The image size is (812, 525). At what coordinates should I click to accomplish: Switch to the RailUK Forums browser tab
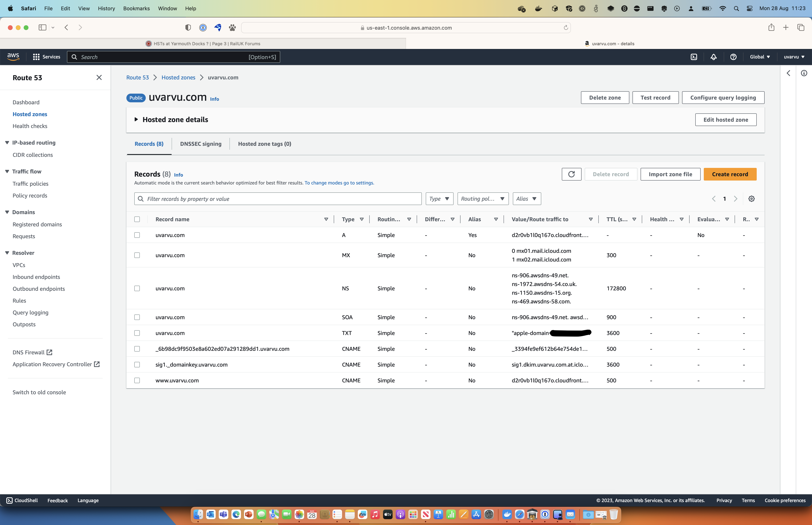pos(203,44)
